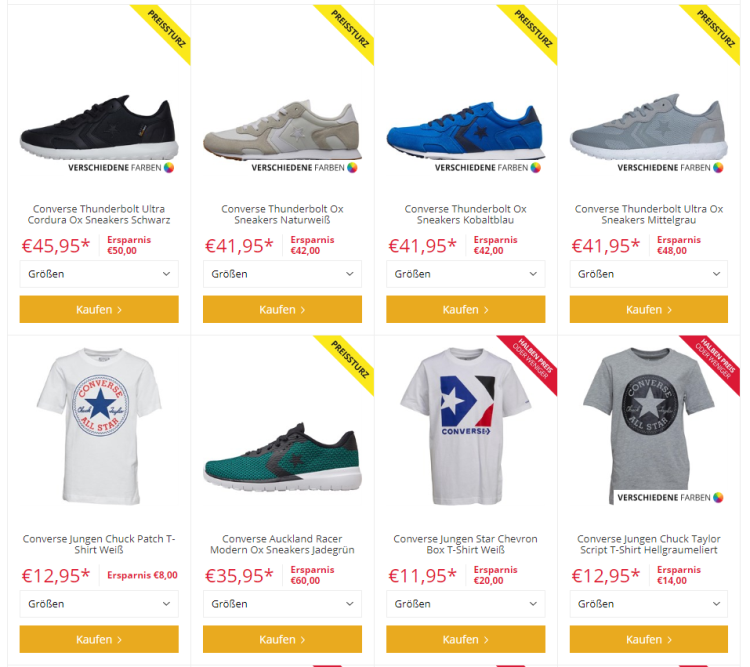The image size is (750, 667).
Task: Click color wheel icon under Kobaltblau sneaker
Action: [x=536, y=167]
